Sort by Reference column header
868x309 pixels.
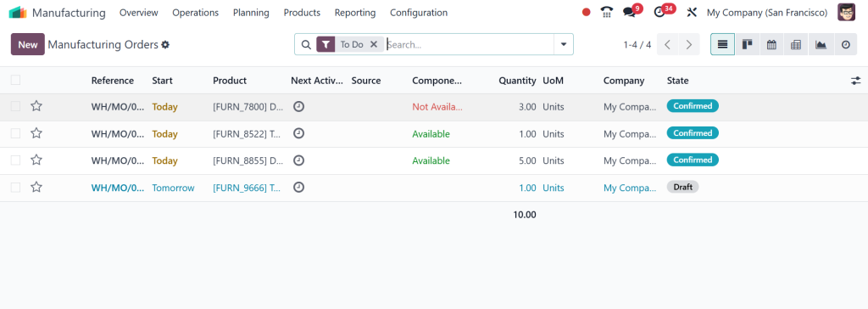tap(113, 81)
